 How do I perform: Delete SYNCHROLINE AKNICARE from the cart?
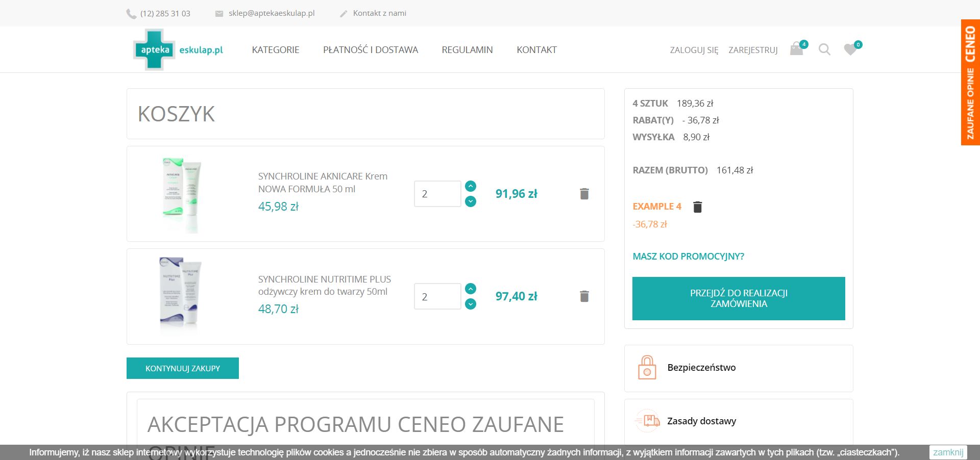[x=584, y=194]
